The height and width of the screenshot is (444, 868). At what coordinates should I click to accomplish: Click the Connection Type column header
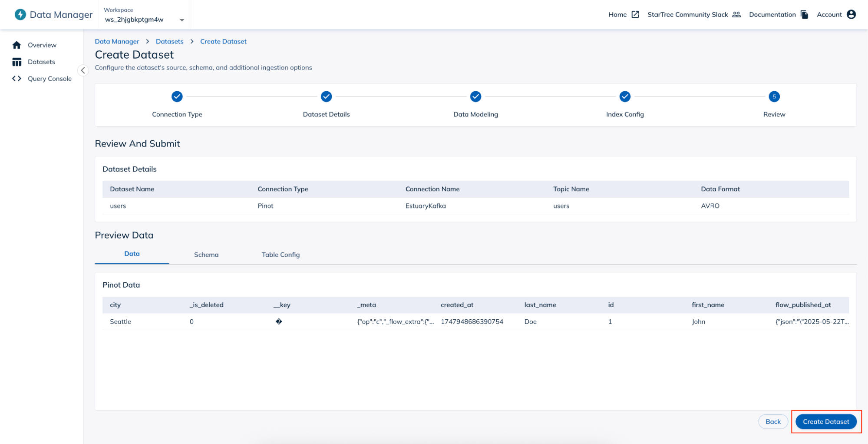283,189
